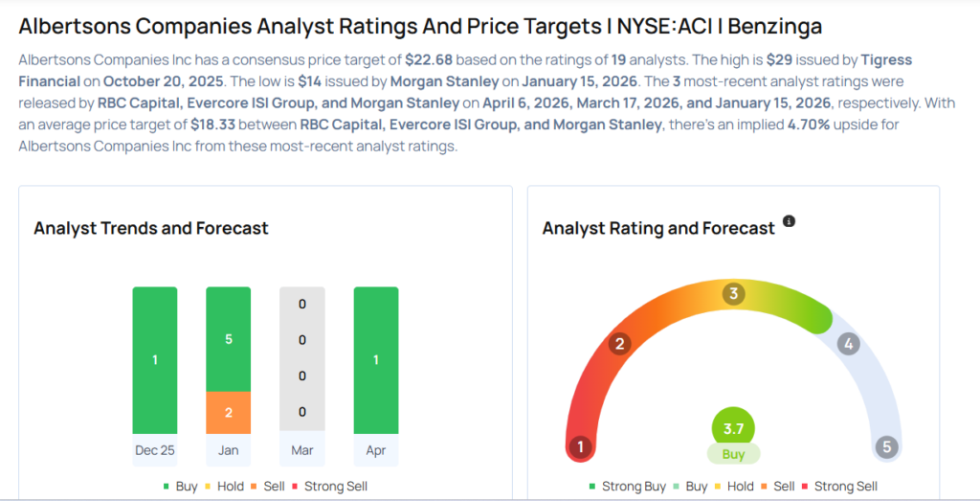980x501 pixels.
Task: Click the green 3.7 rating score circle
Action: pos(733,428)
